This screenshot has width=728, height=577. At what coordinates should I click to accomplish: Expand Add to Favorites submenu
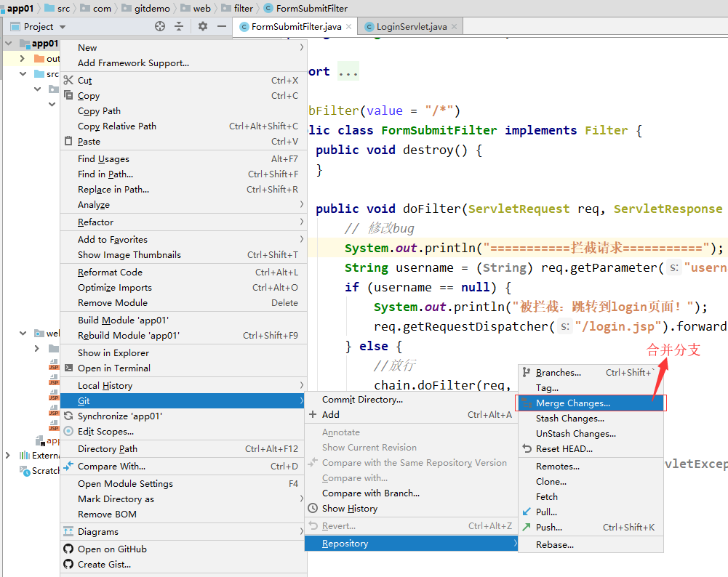[184, 239]
